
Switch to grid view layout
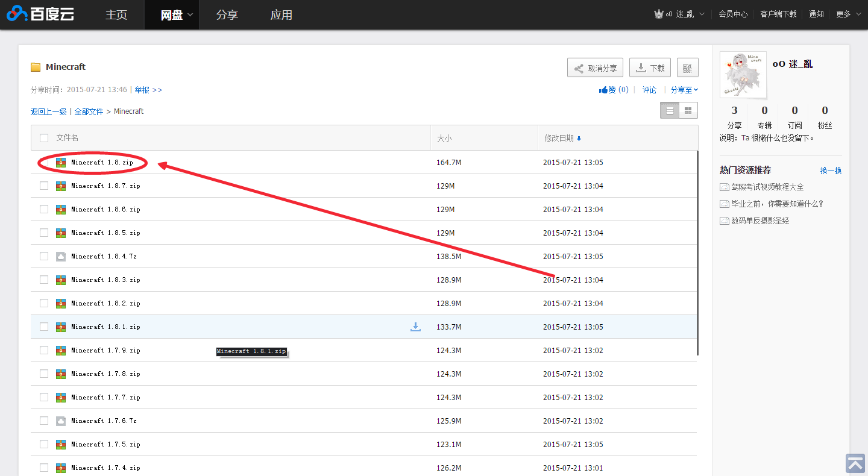[688, 111]
